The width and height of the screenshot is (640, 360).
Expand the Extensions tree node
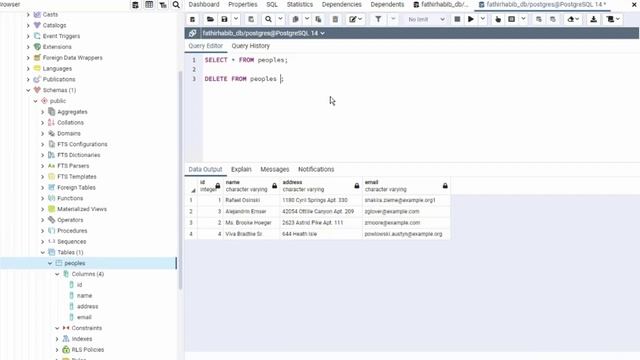(28, 47)
